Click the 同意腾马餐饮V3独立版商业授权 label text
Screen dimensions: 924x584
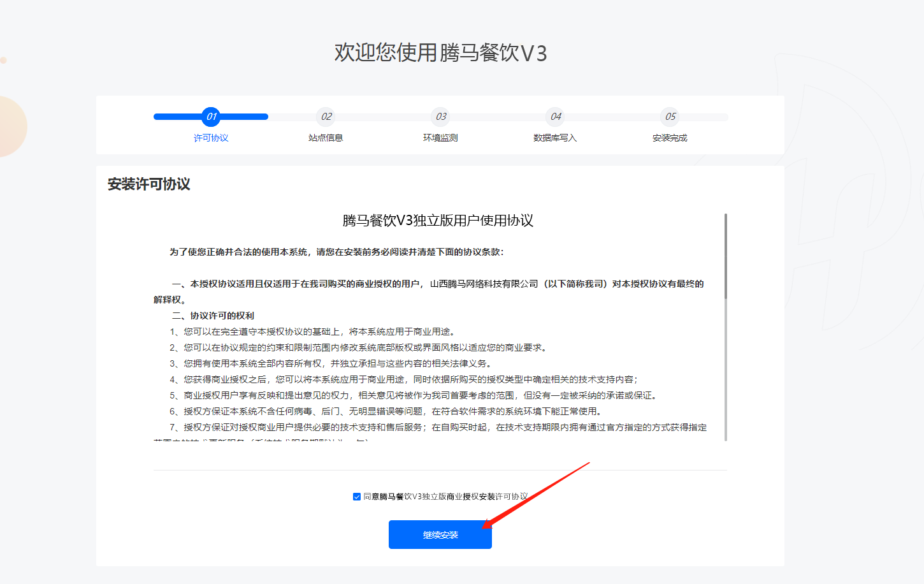[445, 497]
